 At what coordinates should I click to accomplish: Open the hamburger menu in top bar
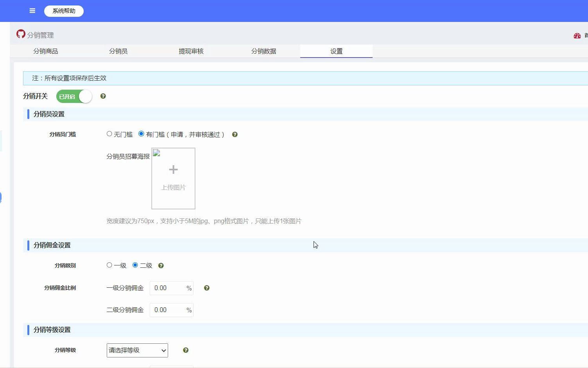pyautogui.click(x=32, y=11)
